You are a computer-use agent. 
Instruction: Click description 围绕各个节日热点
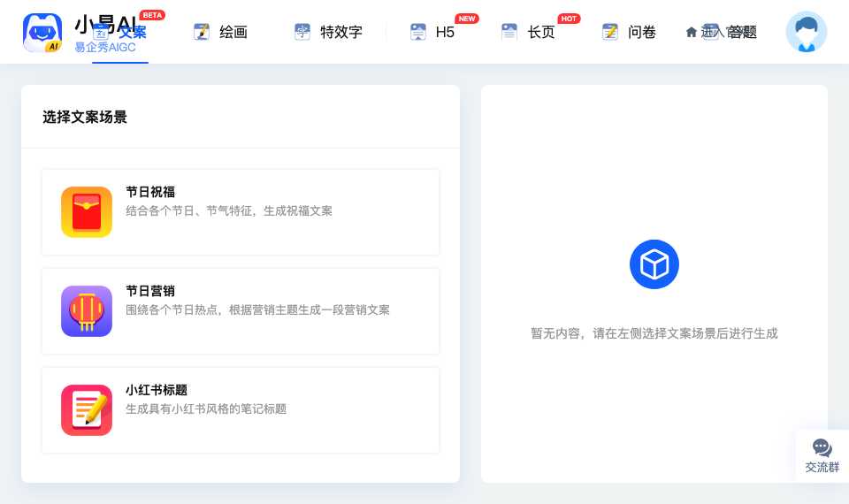pyautogui.click(x=257, y=310)
